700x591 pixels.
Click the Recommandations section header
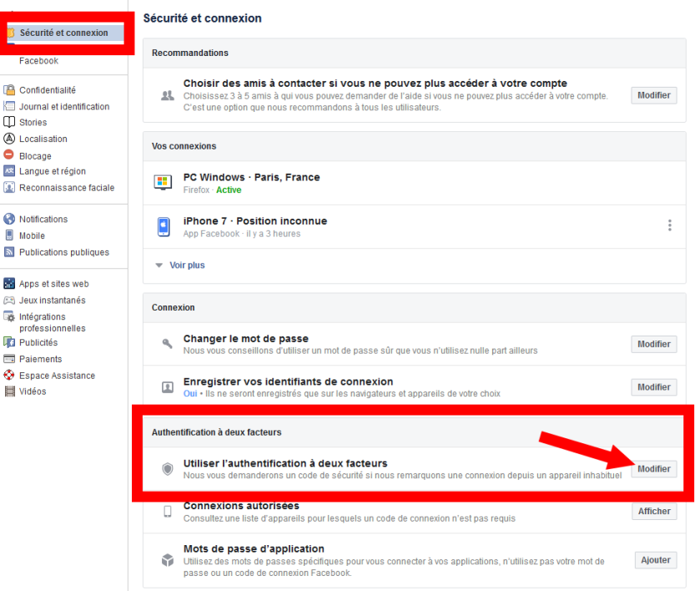pyautogui.click(x=415, y=53)
